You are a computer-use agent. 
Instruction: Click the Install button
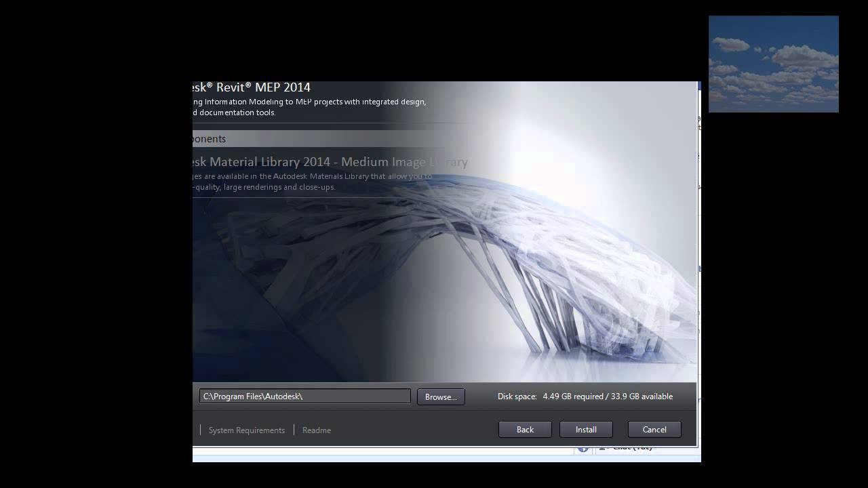pos(586,429)
